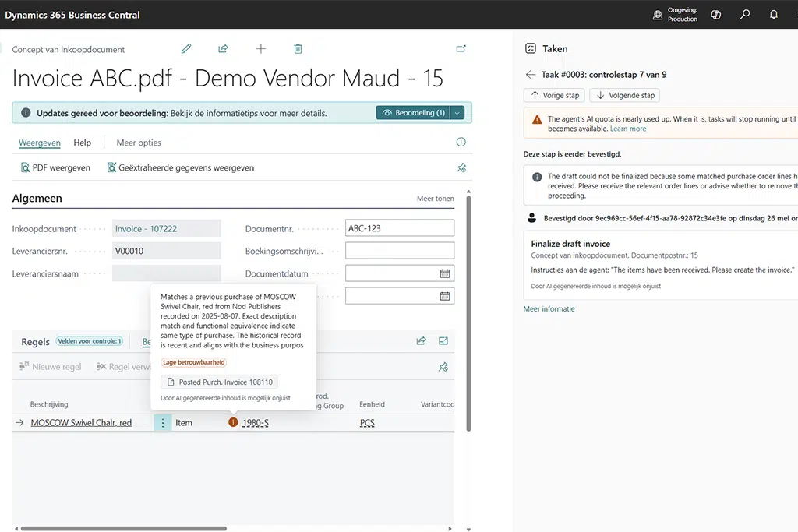Open the Weergeven tab
798x532 pixels.
tap(39, 143)
